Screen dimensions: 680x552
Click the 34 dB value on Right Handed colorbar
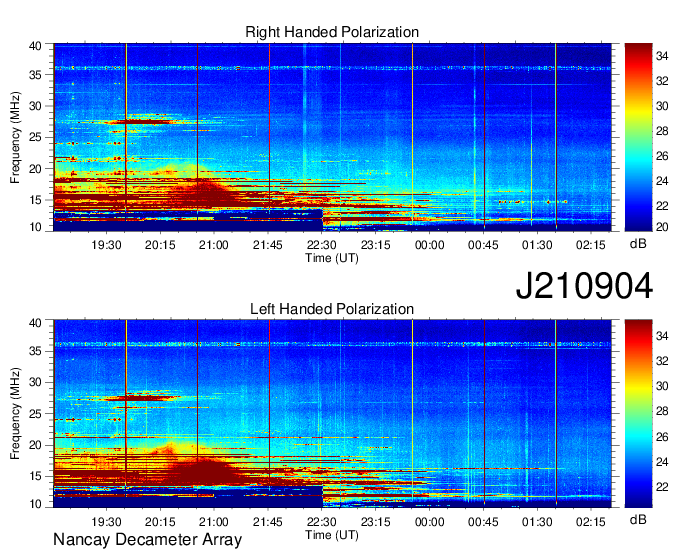click(662, 56)
